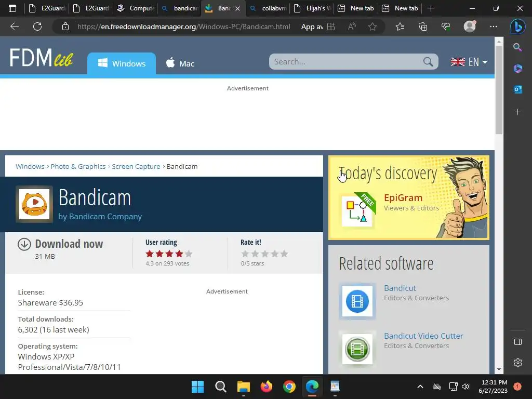Close the active Bandicam tab

[x=238, y=8]
